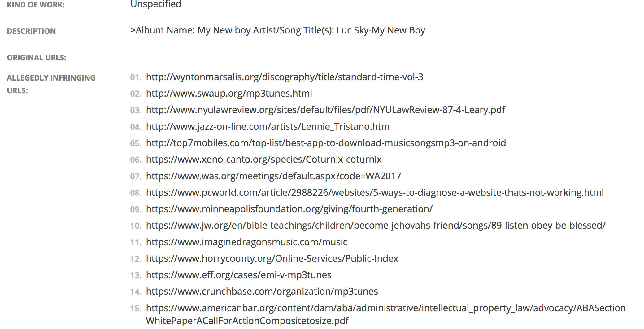Open the eff.org emi-v-mp3tunes URL
This screenshot has width=644, height=329.
tap(239, 275)
